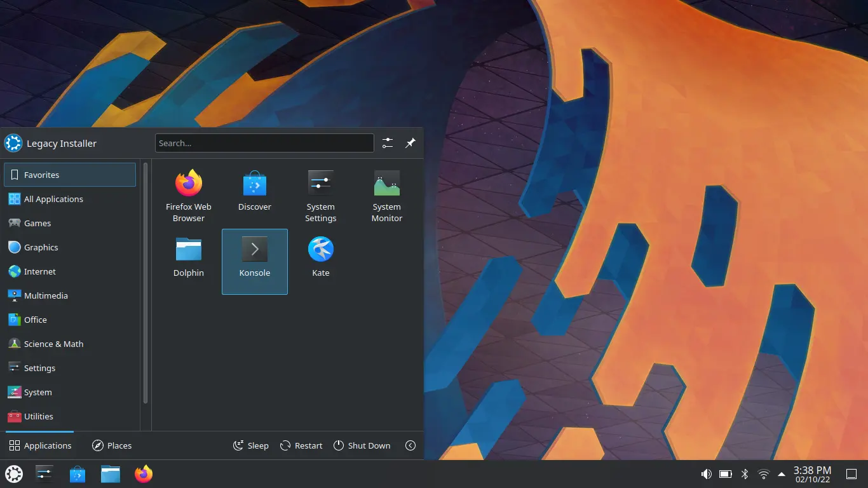Image resolution: width=868 pixels, height=488 pixels.
Task: Open the Utilities category
Action: pos(70,416)
